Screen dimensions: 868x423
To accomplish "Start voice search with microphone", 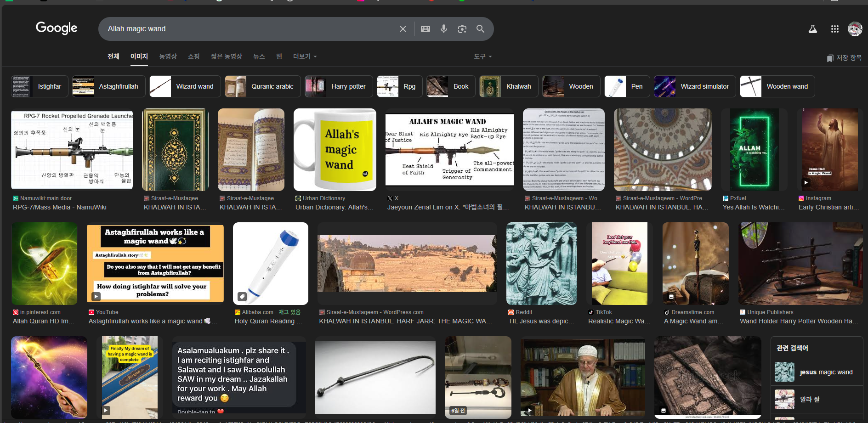I will (x=443, y=29).
